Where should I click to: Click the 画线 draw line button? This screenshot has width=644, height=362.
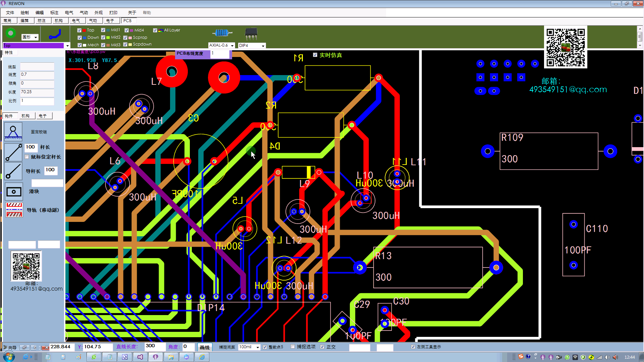tap(205, 347)
